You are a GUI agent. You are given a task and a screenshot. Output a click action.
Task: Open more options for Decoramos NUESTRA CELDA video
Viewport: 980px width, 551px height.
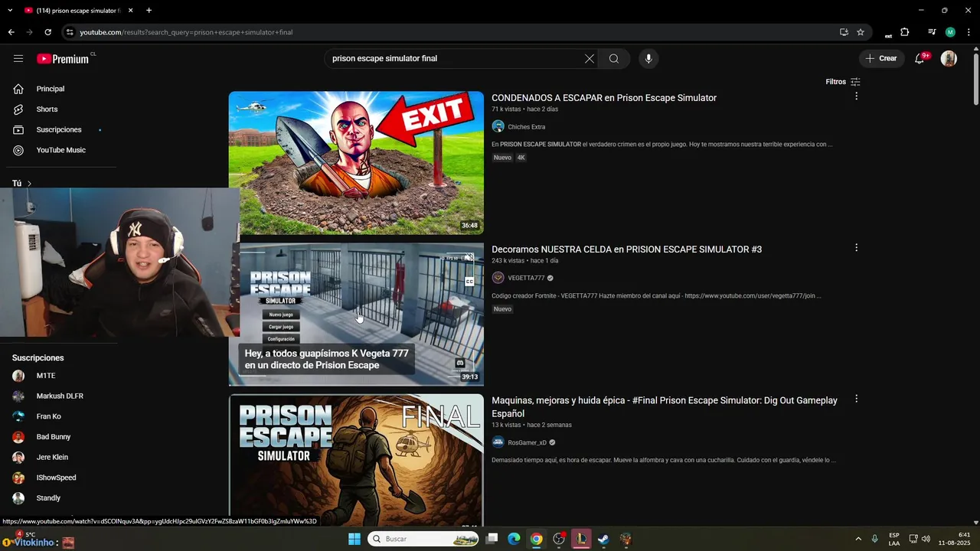point(856,248)
